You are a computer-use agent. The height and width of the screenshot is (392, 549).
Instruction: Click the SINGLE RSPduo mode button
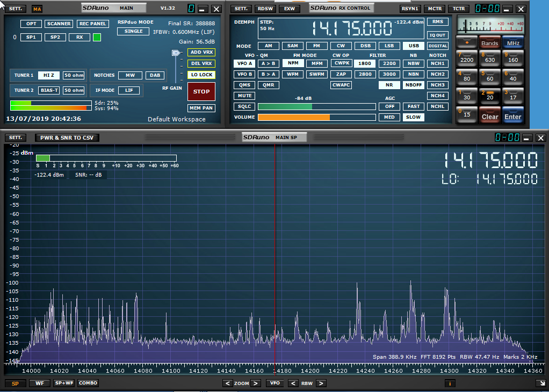pyautogui.click(x=133, y=31)
